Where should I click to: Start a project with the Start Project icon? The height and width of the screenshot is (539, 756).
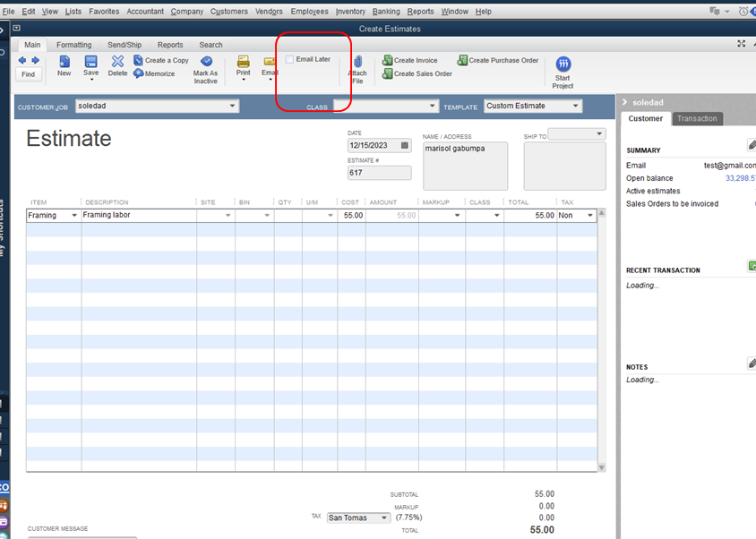click(563, 64)
